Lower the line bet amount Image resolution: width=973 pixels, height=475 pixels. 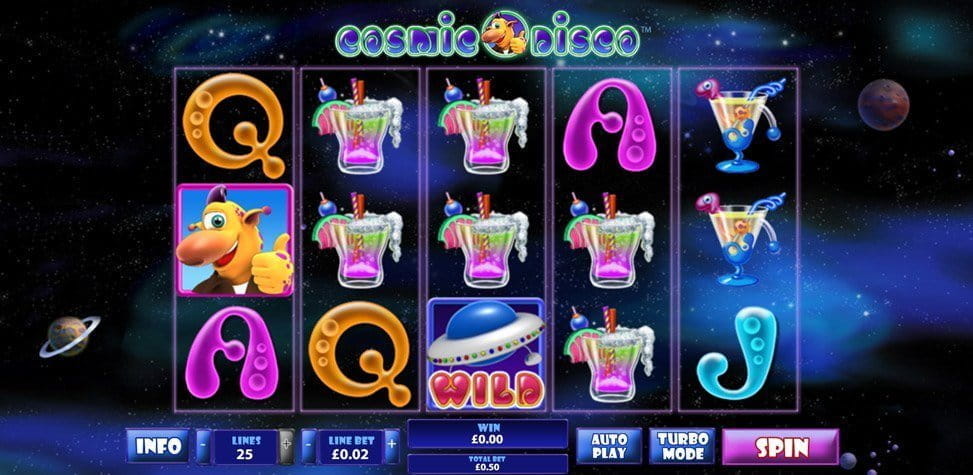coord(309,446)
